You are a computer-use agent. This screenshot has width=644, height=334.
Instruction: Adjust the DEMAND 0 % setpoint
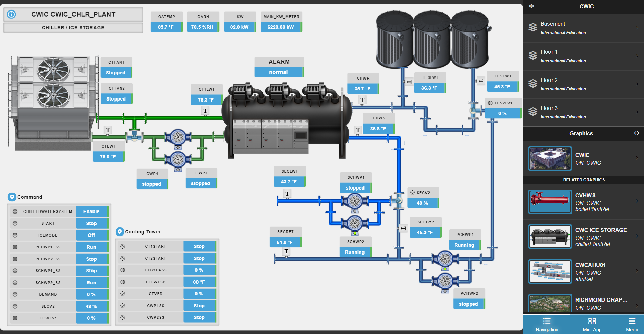[x=92, y=294]
